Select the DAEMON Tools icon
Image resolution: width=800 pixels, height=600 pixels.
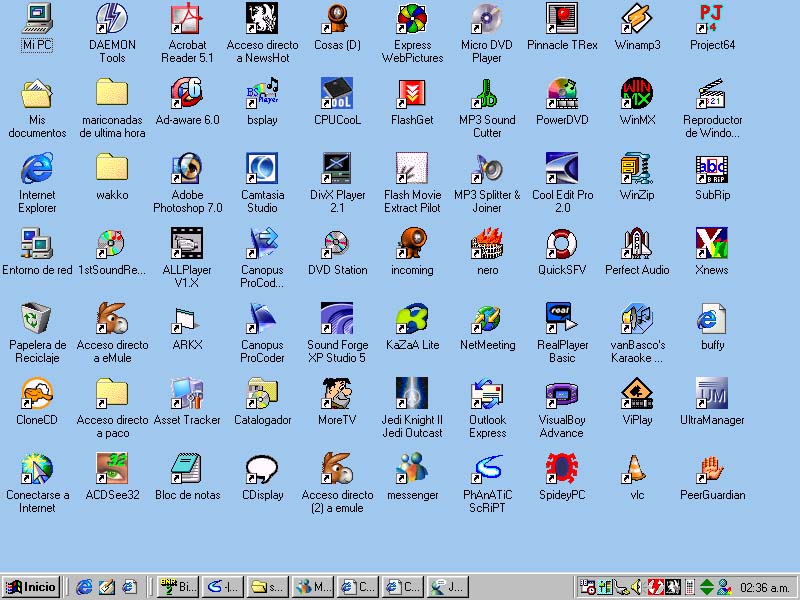pyautogui.click(x=112, y=19)
